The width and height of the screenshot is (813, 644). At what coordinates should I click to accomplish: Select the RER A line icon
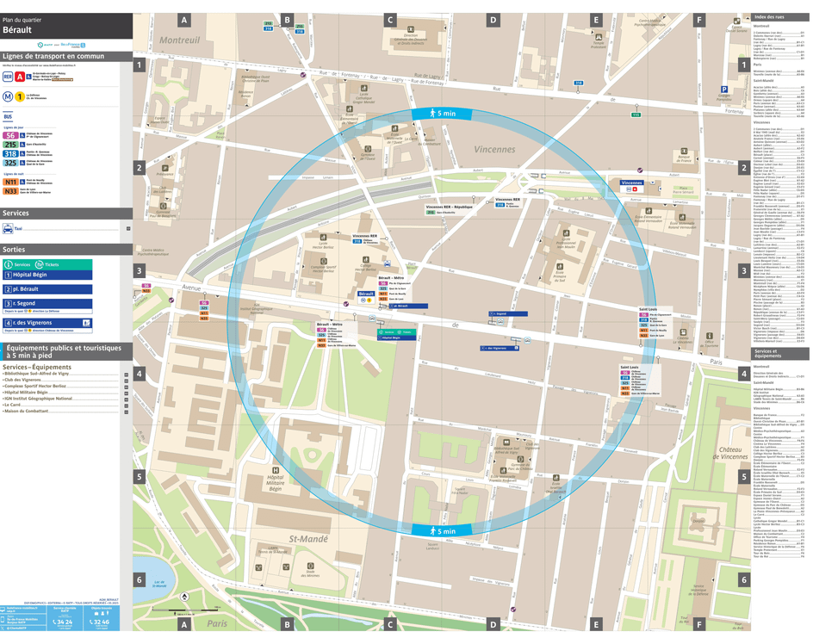20,77
